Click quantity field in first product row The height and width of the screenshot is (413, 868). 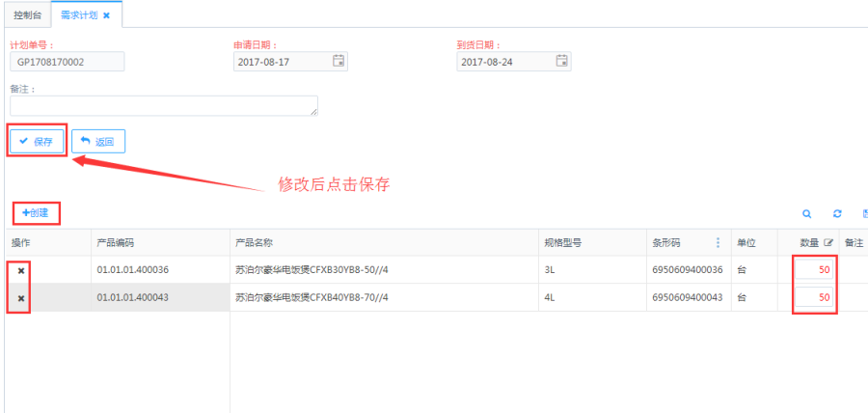tap(815, 270)
